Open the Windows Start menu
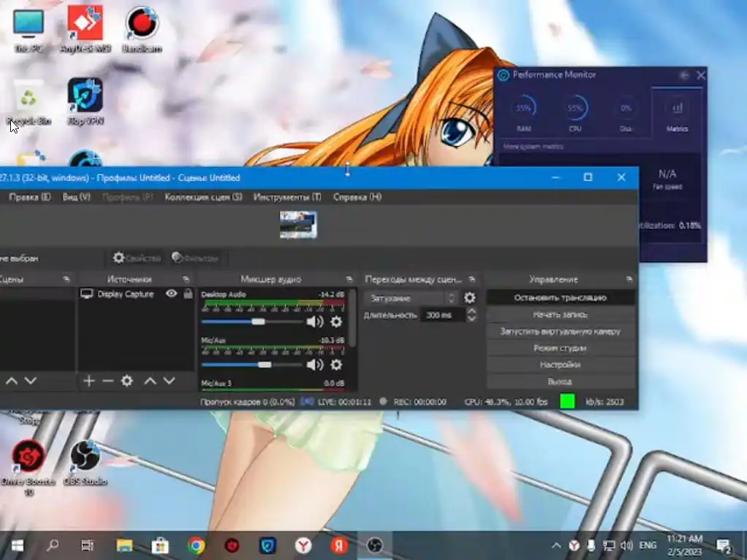 tap(18, 545)
